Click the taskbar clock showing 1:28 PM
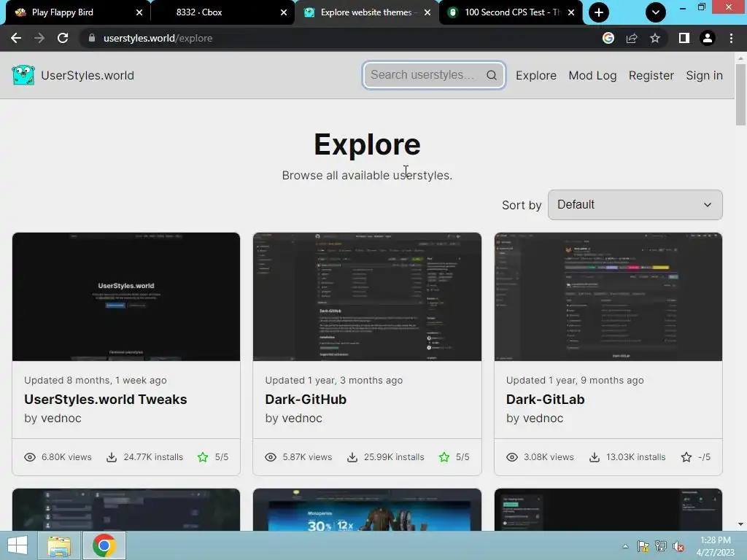 [716, 546]
